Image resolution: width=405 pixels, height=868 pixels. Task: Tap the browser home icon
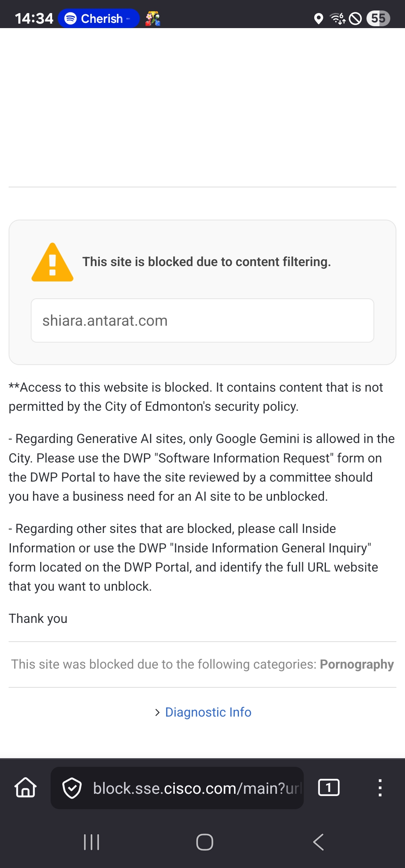[x=25, y=787]
